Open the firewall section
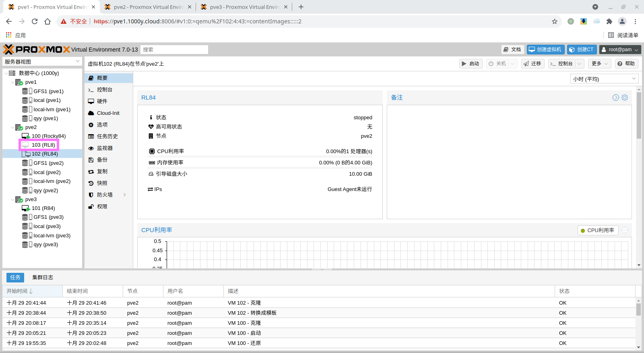 point(105,195)
